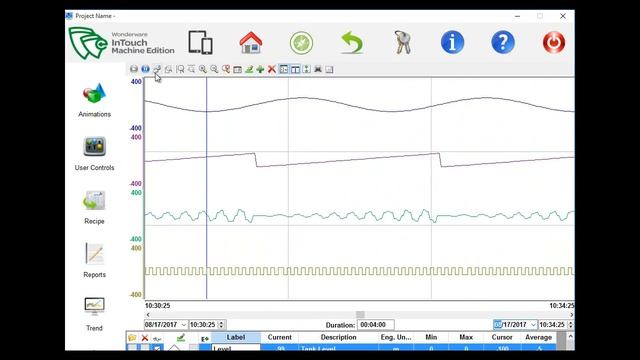
Task: Click the time scrollbar left arrow
Action: (x=148, y=314)
